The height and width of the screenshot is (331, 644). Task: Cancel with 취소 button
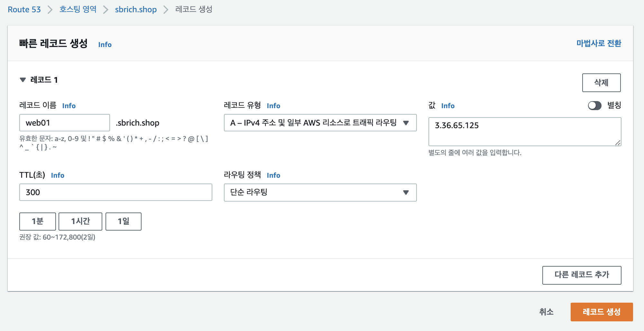point(546,312)
